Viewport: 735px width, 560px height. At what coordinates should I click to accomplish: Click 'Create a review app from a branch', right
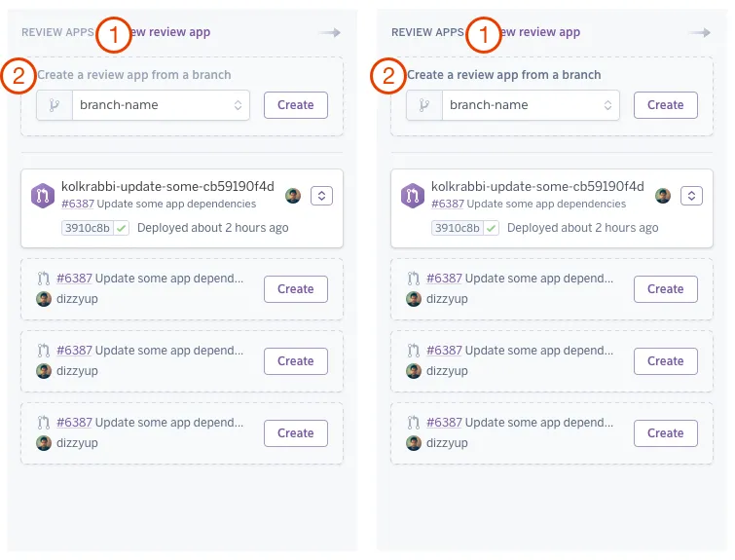[504, 75]
